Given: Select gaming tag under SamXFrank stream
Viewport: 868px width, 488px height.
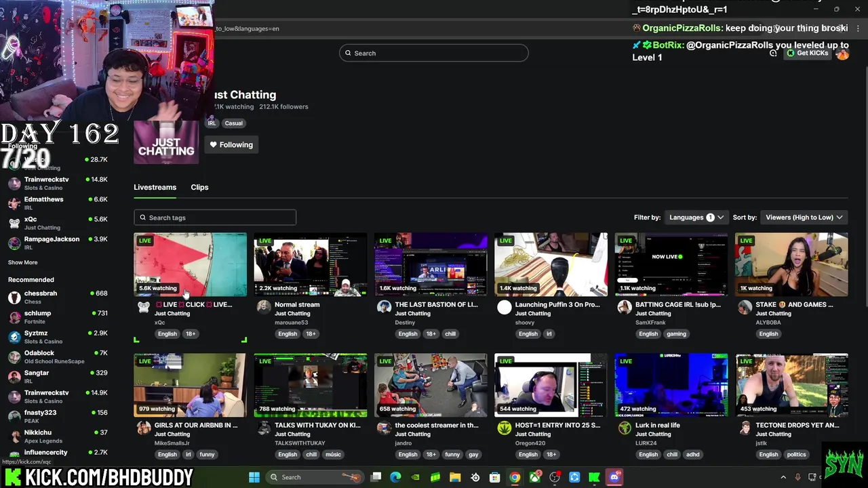Looking at the screenshot, I should click(676, 333).
